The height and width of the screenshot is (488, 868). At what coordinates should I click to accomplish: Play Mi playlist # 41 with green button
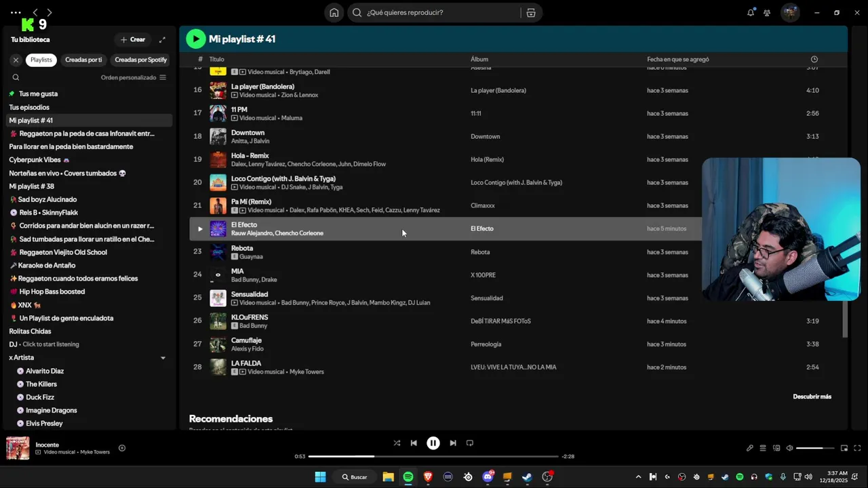(x=195, y=39)
